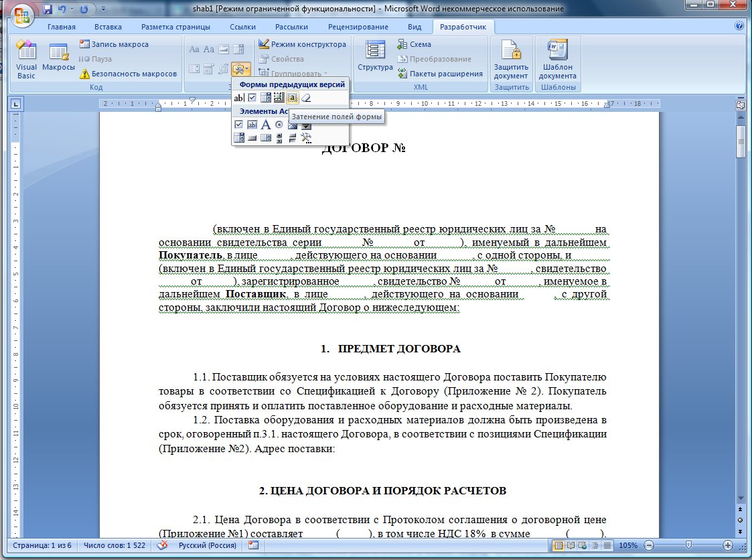Image resolution: width=752 pixels, height=560 pixels.
Task: Switch to the Вставка tab
Action: coord(108,27)
